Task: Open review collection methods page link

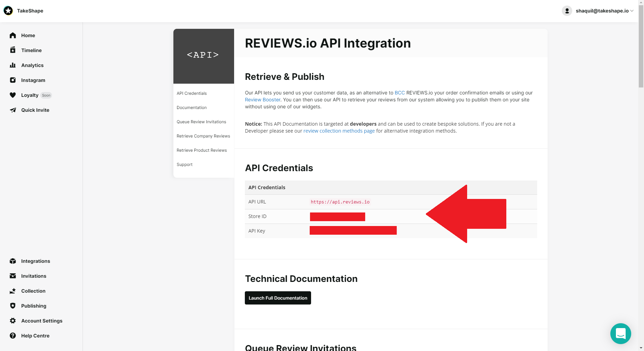Action: 339,131
